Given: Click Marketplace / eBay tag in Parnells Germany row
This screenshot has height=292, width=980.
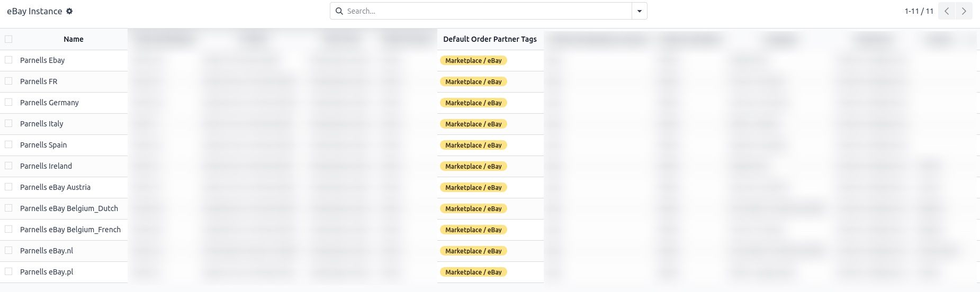Looking at the screenshot, I should 473,103.
